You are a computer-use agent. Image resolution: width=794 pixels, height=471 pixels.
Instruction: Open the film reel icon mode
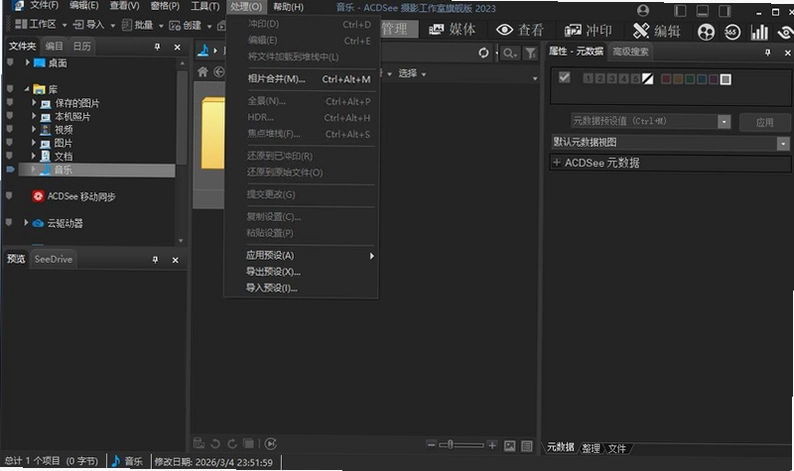coord(706,32)
